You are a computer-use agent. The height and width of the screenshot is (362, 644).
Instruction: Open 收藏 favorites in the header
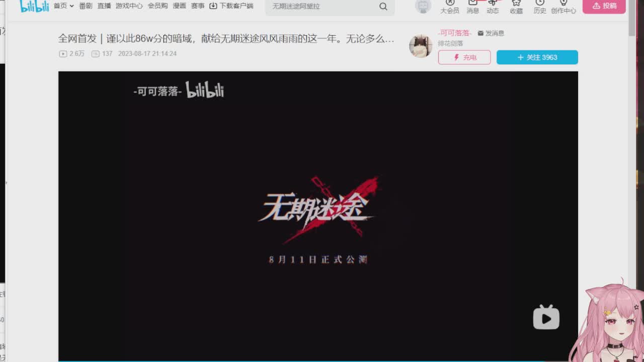[516, 7]
